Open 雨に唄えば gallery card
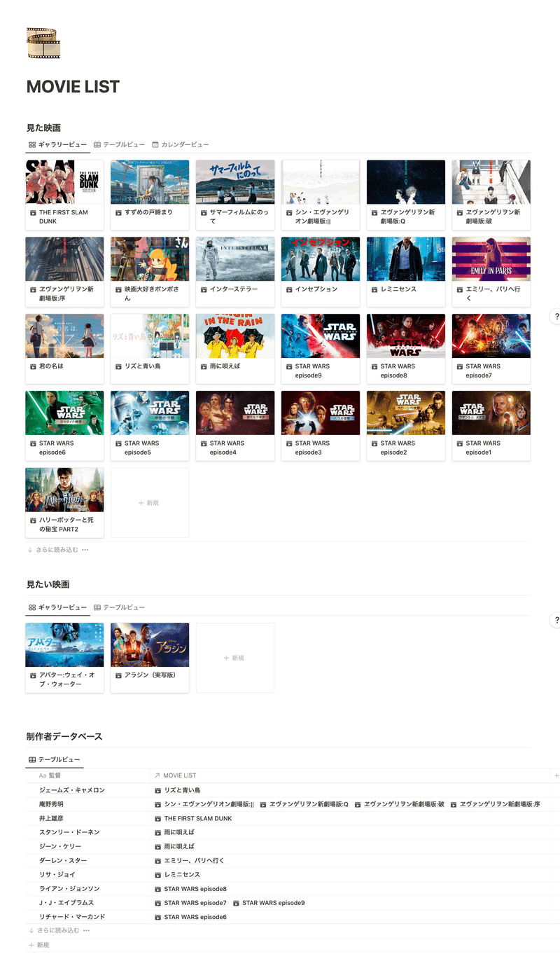This screenshot has height=973, width=560. click(235, 349)
